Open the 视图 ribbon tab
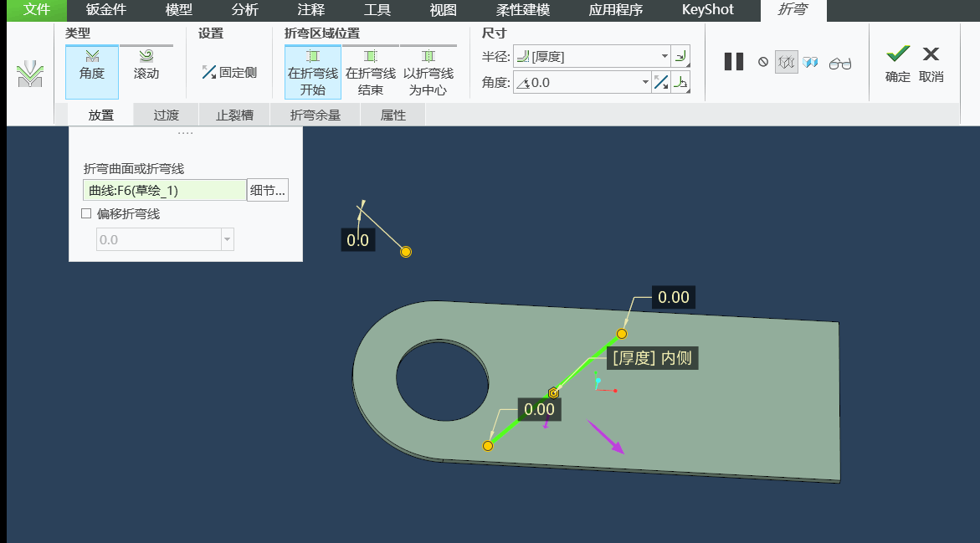Viewport: 980px width, 543px height. pos(443,10)
